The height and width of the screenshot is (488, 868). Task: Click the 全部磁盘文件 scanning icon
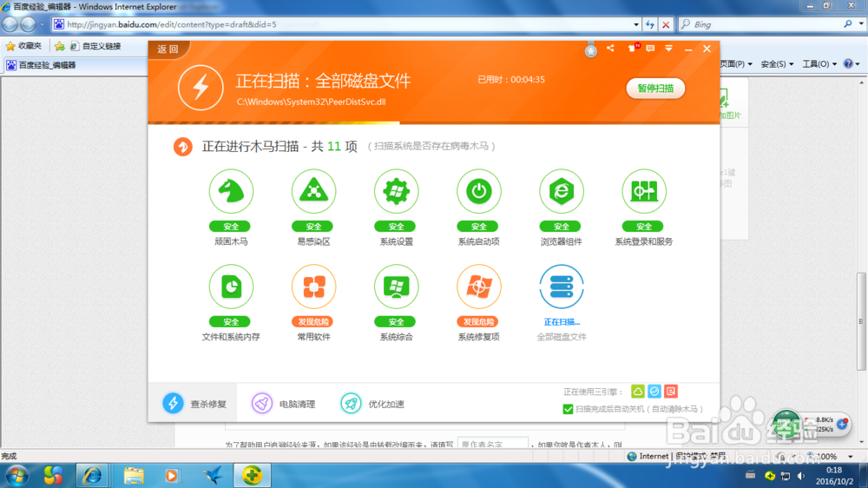pos(562,287)
